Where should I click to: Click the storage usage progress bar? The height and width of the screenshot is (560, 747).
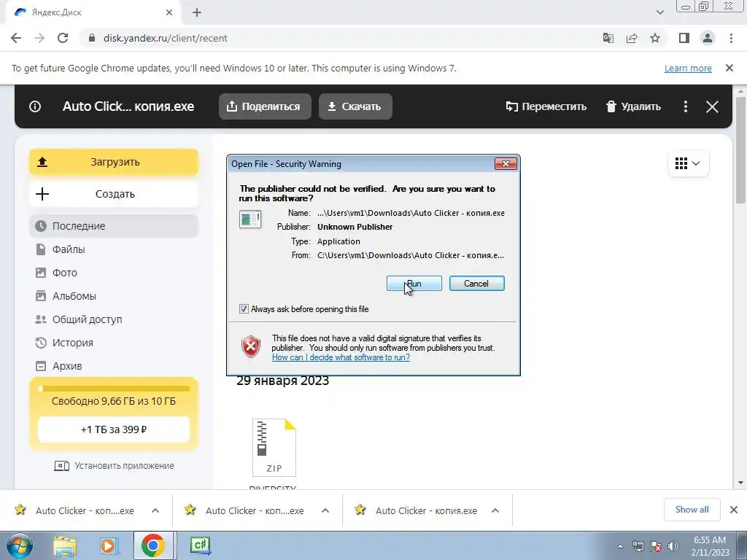tap(113, 389)
